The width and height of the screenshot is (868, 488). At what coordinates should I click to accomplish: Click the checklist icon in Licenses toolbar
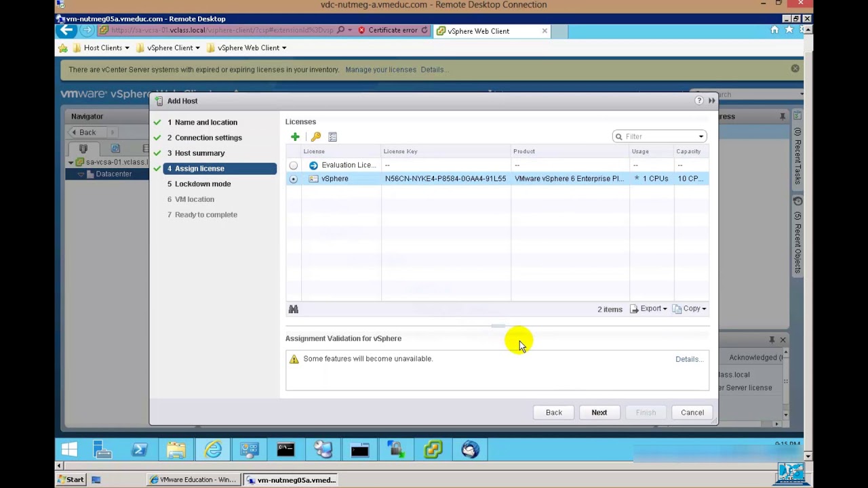332,137
